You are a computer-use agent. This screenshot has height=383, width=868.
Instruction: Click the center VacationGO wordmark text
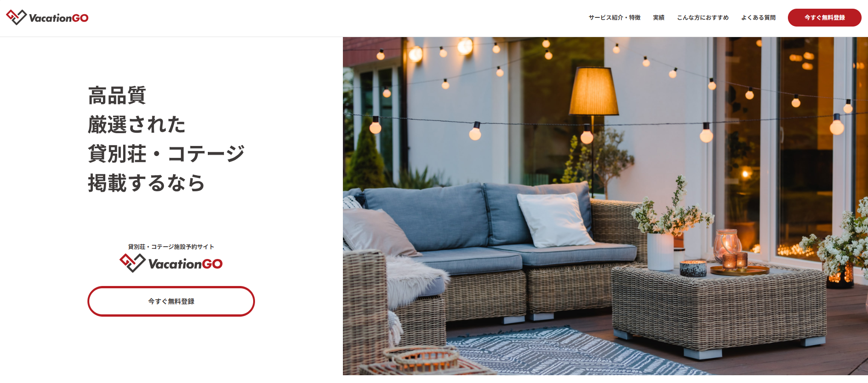pos(185,264)
